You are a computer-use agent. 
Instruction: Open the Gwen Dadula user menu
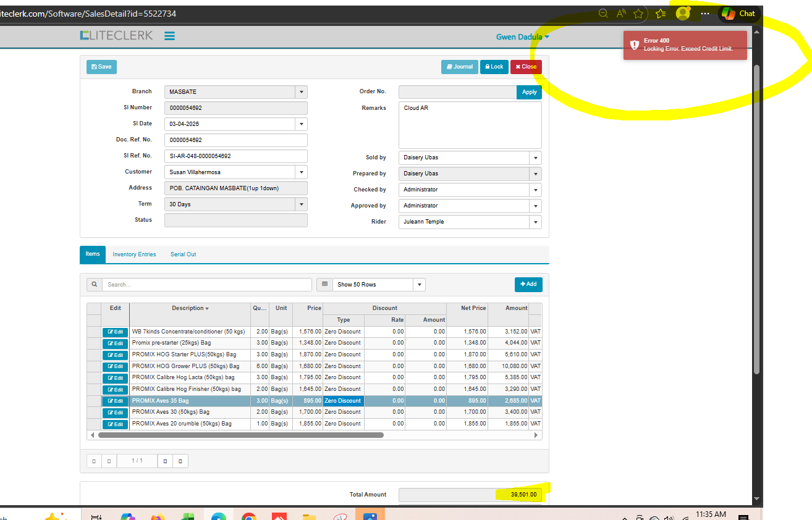point(522,37)
